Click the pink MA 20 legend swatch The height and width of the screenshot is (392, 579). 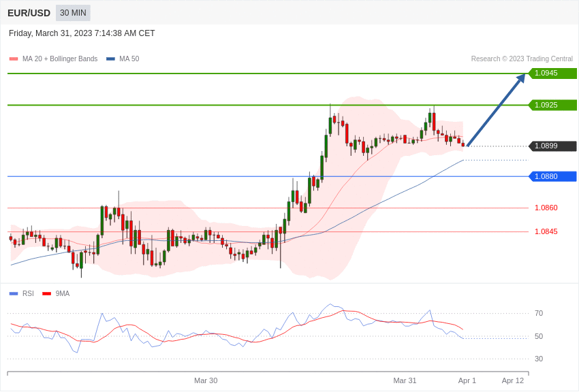14,59
